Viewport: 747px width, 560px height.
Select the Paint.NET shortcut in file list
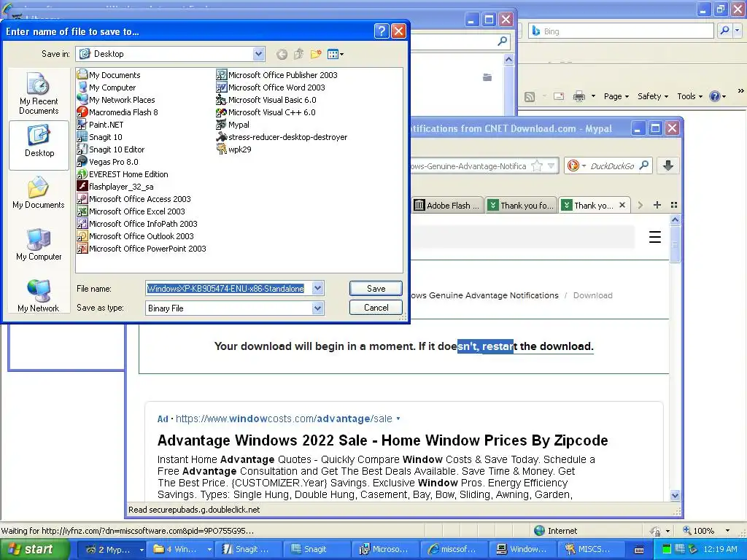pos(101,125)
